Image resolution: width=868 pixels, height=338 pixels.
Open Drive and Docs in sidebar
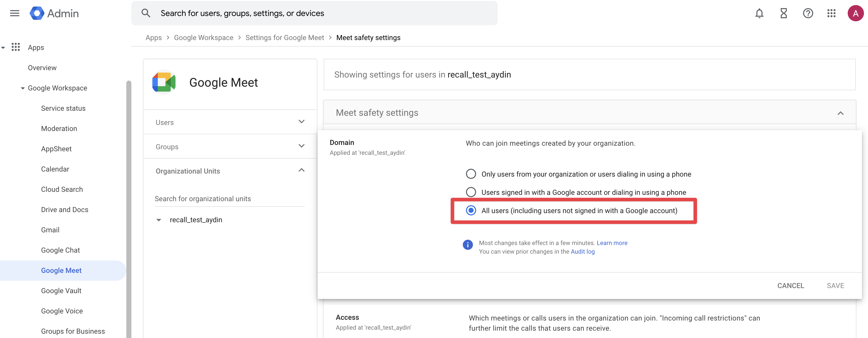click(x=64, y=209)
